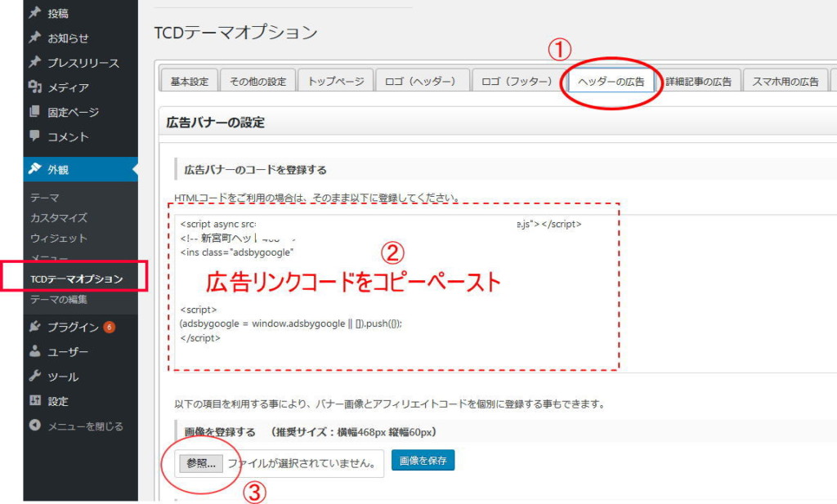Click the pin icon beside 投稿
837x504 pixels.
point(34,12)
